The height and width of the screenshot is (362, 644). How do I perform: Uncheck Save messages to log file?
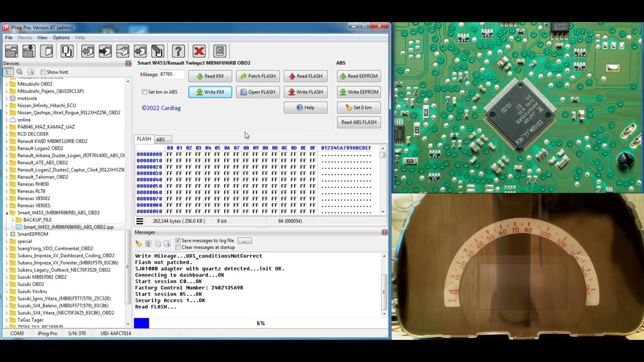tap(178, 240)
